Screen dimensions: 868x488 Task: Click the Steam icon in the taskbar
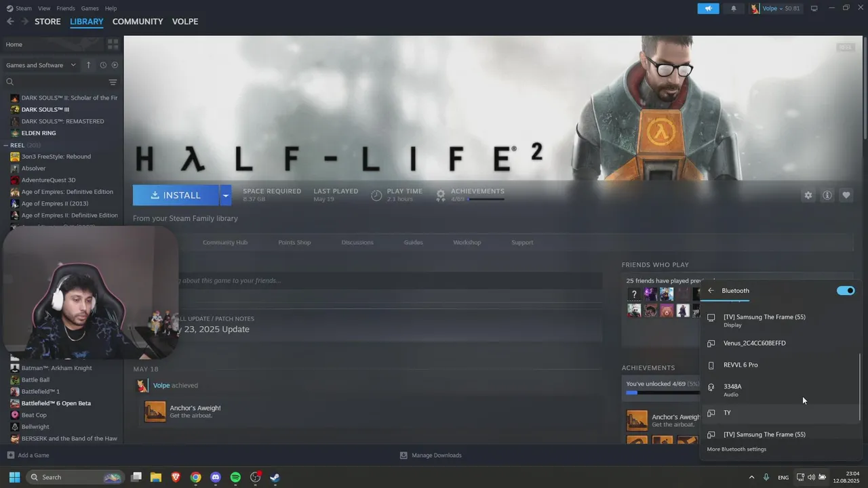pos(275,477)
